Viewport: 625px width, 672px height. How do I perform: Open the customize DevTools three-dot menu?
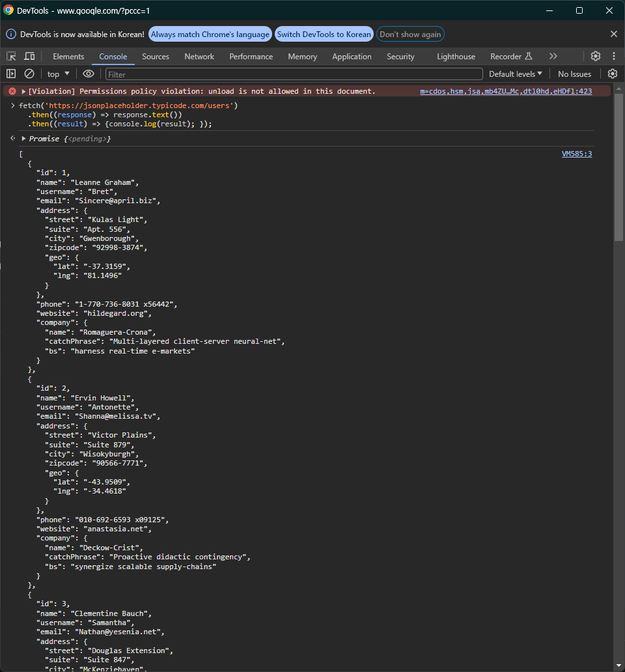pyautogui.click(x=613, y=57)
